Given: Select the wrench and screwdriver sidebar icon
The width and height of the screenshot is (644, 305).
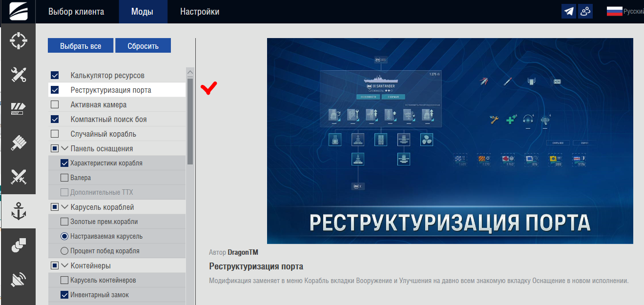Looking at the screenshot, I should click(x=18, y=75).
